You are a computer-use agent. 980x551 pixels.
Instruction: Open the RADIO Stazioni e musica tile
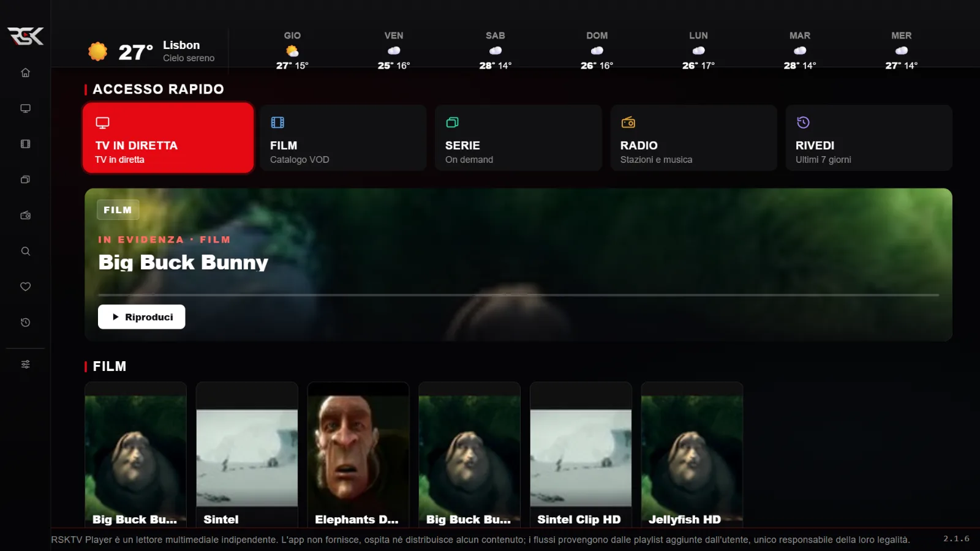(693, 138)
